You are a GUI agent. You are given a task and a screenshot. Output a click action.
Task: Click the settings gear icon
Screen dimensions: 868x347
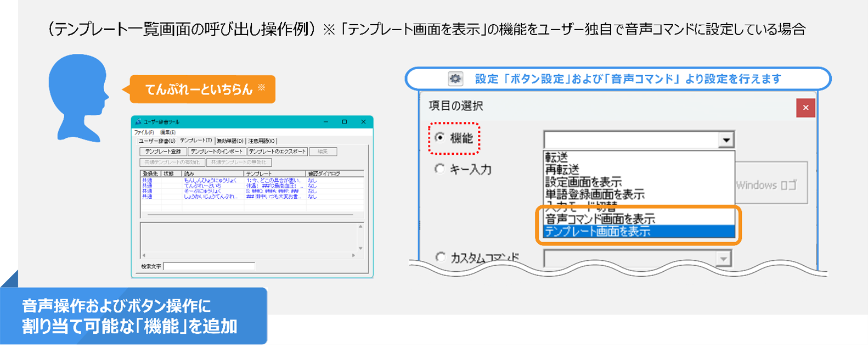click(455, 79)
